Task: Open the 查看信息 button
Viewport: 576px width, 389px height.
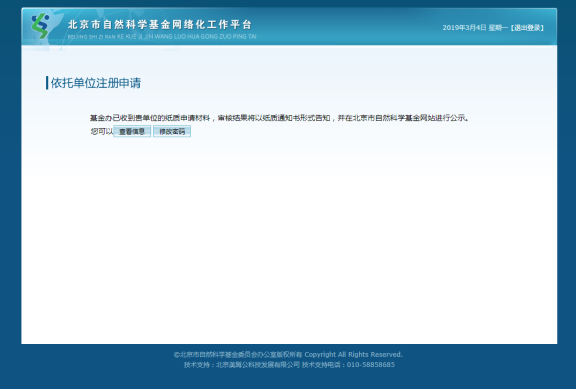Action: pyautogui.click(x=132, y=131)
